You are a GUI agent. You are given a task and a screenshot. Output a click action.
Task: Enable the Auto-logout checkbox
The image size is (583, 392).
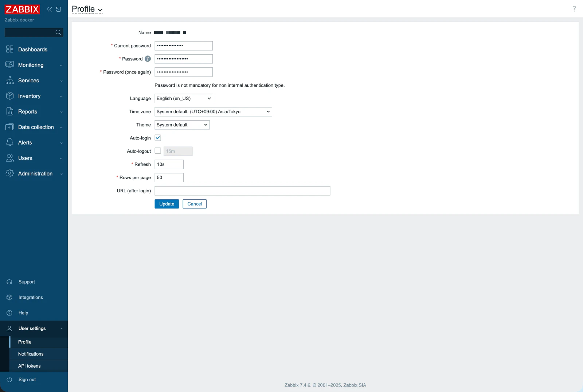pos(158,151)
